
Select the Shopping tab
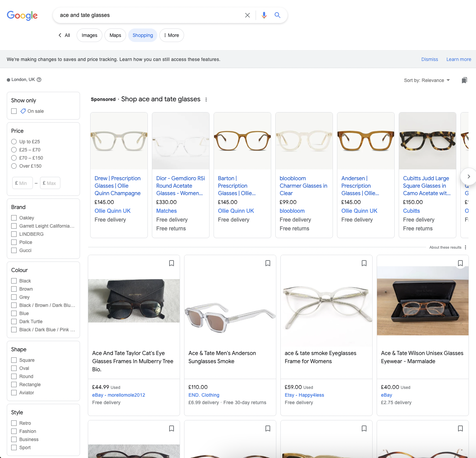(143, 35)
